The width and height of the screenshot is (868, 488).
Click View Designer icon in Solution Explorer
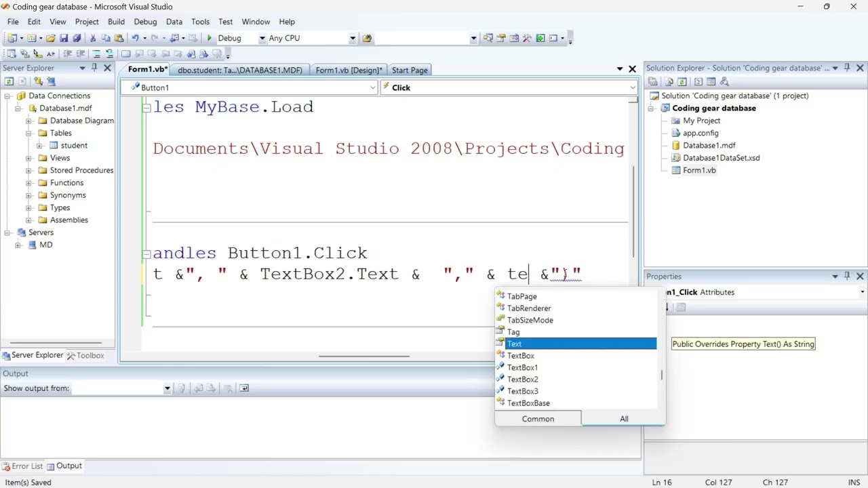(711, 81)
